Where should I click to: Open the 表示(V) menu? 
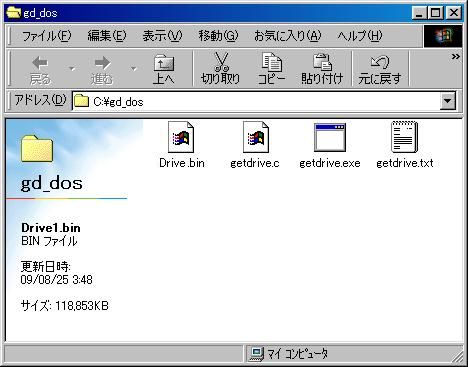point(162,36)
